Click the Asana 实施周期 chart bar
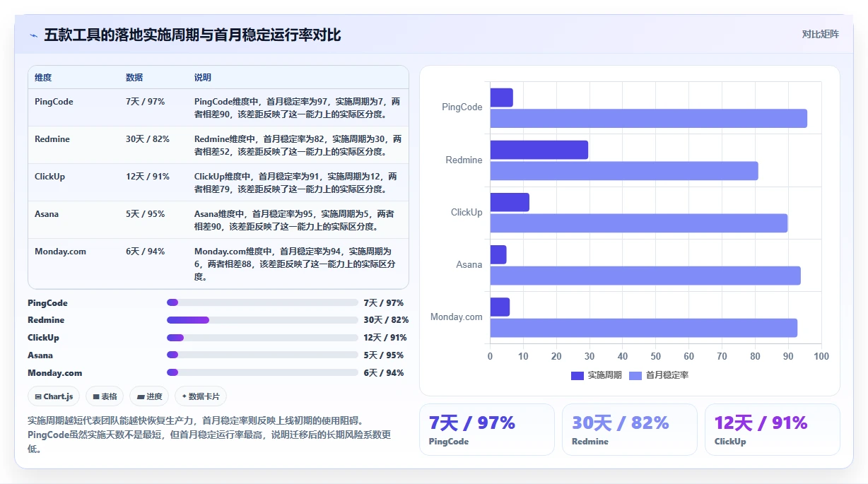868x484 pixels. click(498, 254)
